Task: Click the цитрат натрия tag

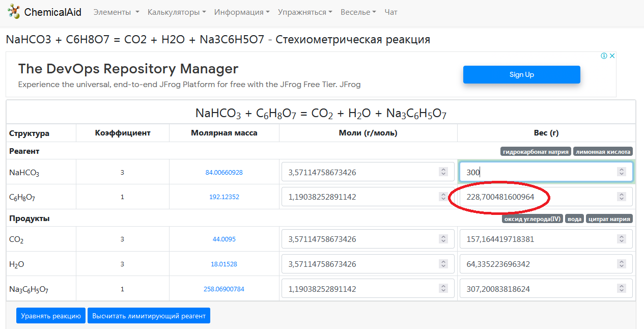Action: tap(609, 219)
